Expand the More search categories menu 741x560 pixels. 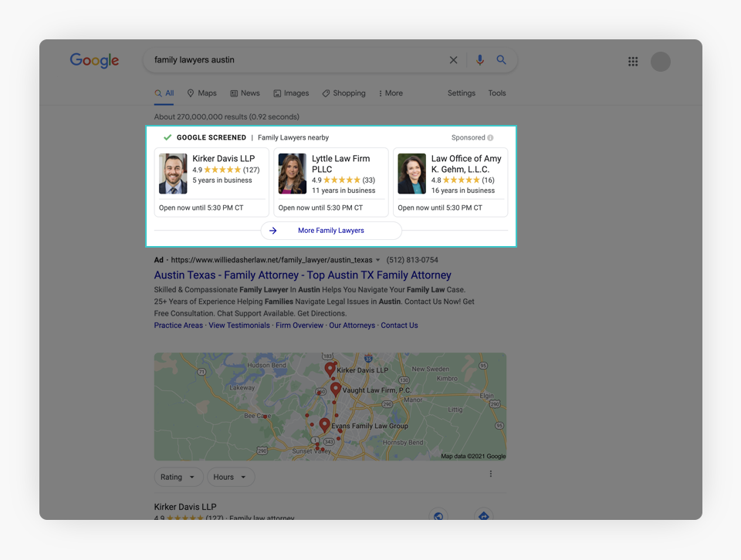click(391, 93)
